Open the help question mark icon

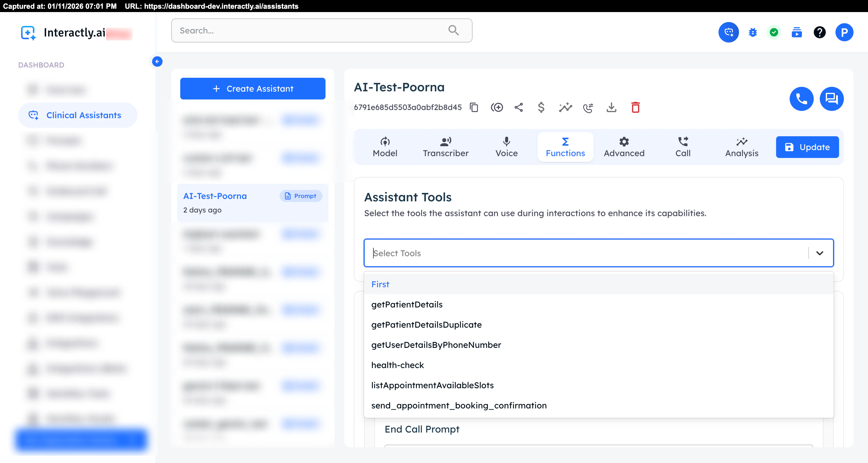[819, 32]
